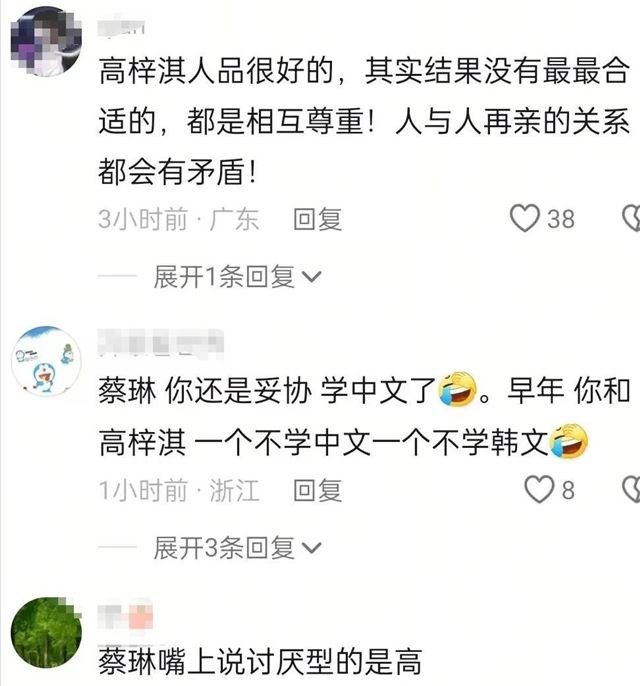Like the comment with 38 likes
640x686 pixels.
coord(525,218)
